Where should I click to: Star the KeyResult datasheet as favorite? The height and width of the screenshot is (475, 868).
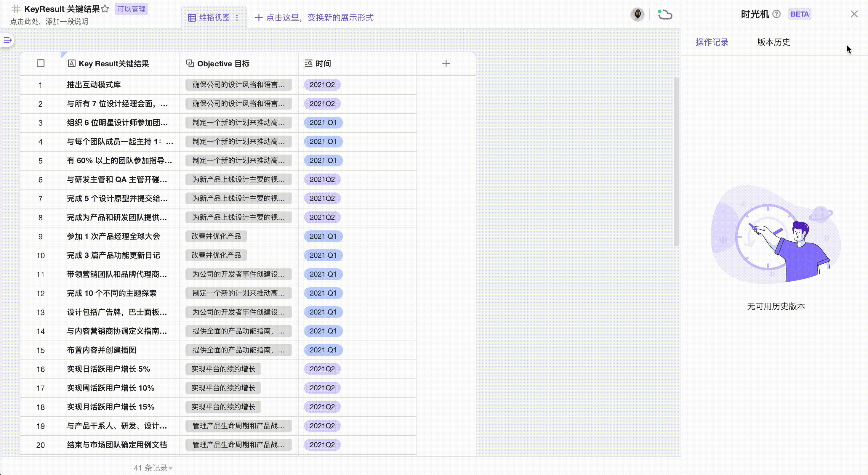tap(105, 9)
